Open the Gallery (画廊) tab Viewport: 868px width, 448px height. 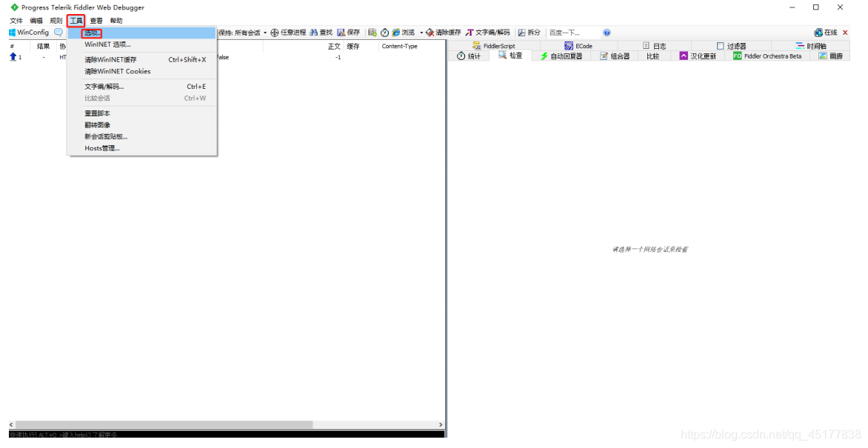coord(831,56)
